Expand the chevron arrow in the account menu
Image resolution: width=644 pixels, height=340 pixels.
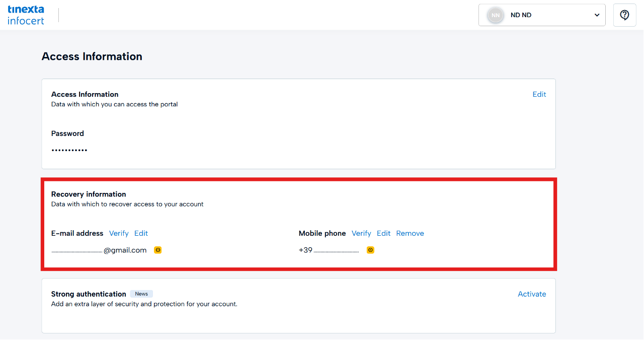click(597, 15)
